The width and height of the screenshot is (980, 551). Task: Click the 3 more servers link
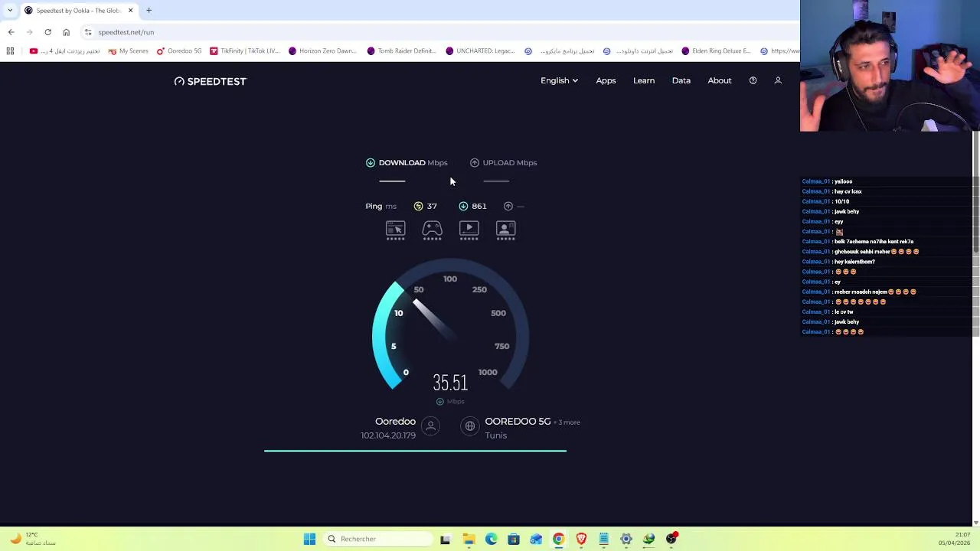click(x=567, y=422)
